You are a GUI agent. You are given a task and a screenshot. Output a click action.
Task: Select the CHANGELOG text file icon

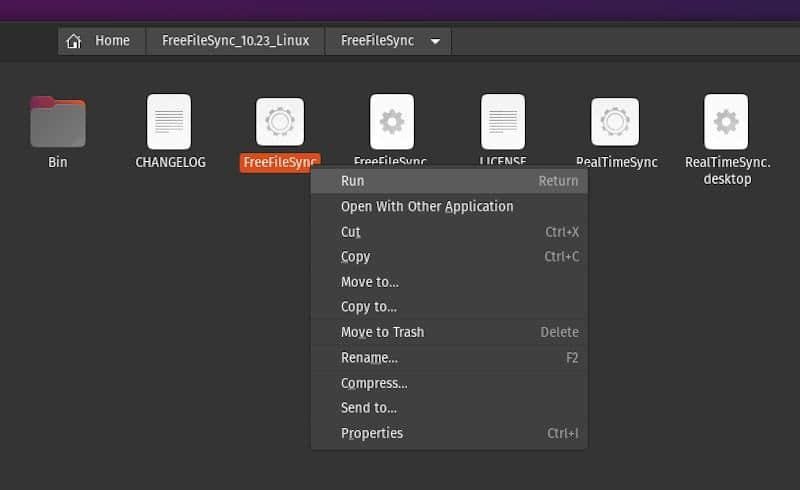click(x=169, y=122)
